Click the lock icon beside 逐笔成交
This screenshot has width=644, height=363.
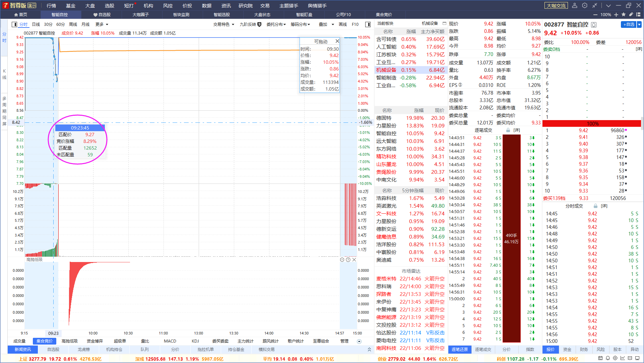(x=508, y=130)
